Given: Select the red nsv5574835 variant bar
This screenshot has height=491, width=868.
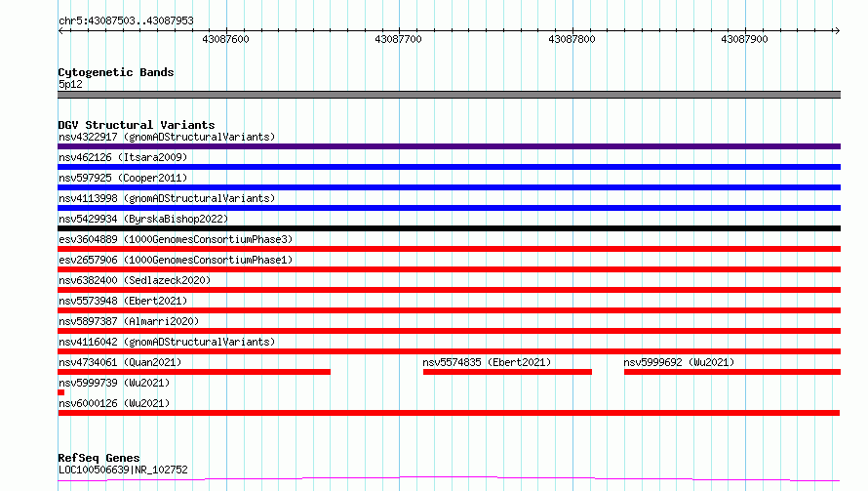Looking at the screenshot, I should pos(507,372).
